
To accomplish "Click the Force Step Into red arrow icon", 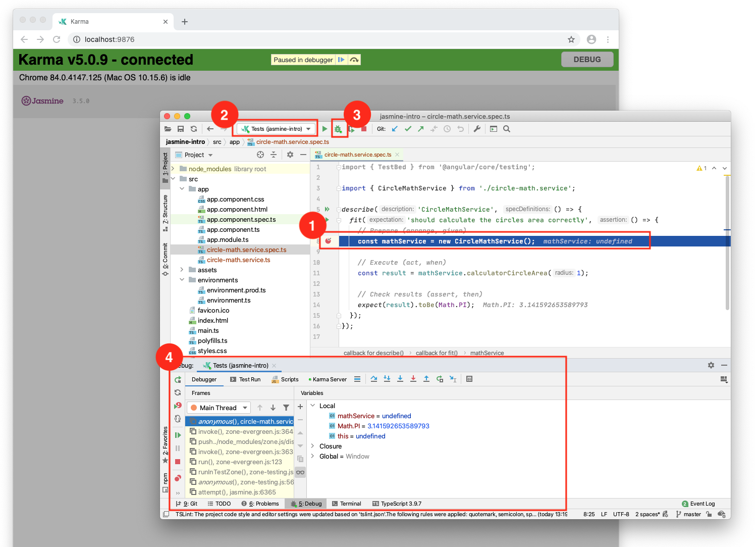I will point(413,379).
